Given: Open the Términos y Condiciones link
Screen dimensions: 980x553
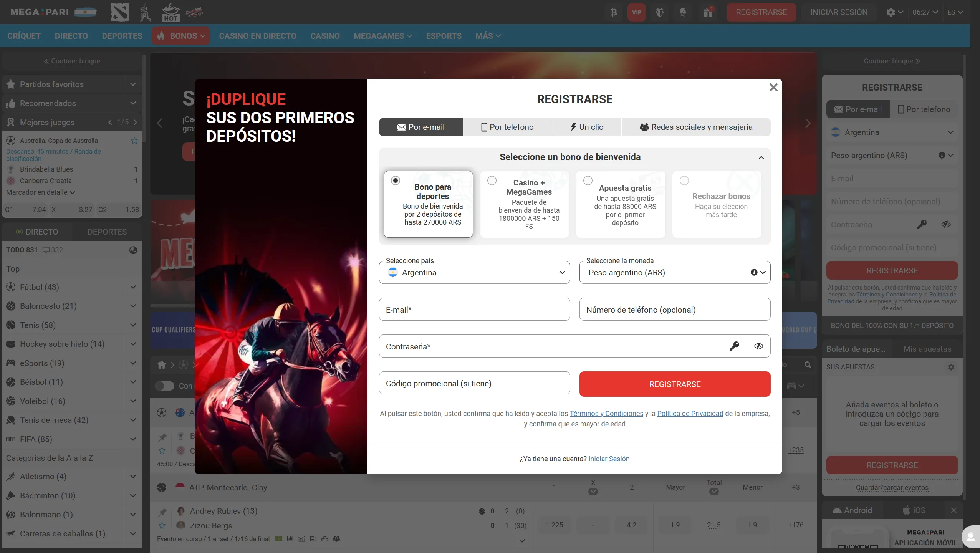Looking at the screenshot, I should tap(606, 414).
